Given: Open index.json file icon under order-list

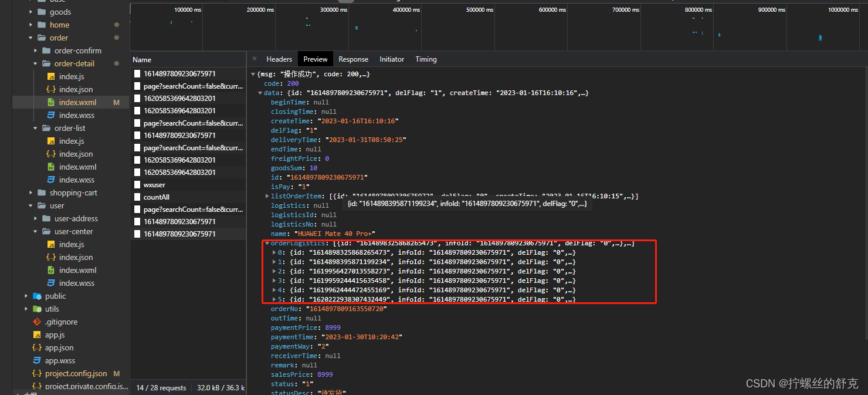Looking at the screenshot, I should (x=51, y=154).
